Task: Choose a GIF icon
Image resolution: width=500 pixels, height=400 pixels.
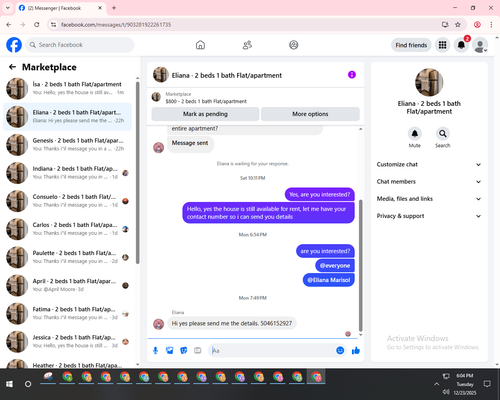Action: [198, 350]
